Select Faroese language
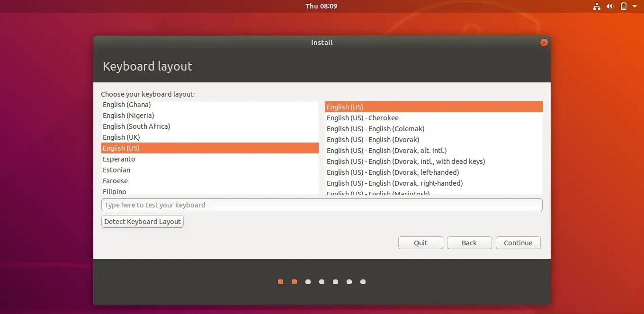 [x=210, y=181]
